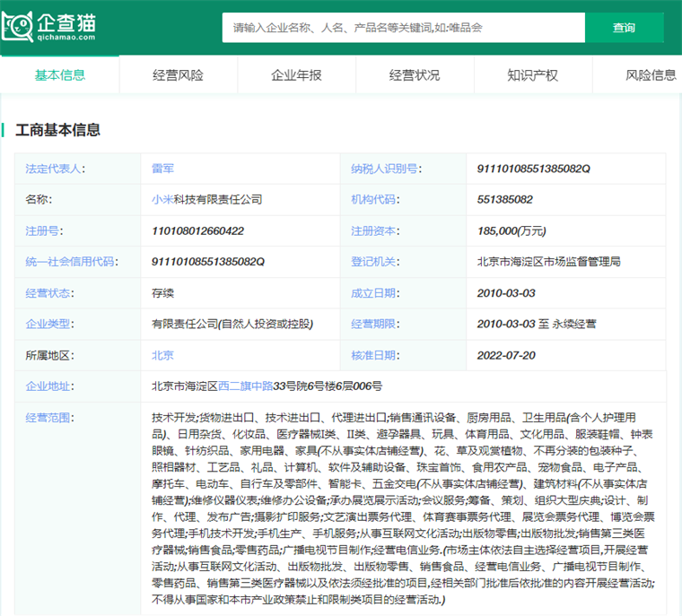Focus the company name search box

(404, 28)
